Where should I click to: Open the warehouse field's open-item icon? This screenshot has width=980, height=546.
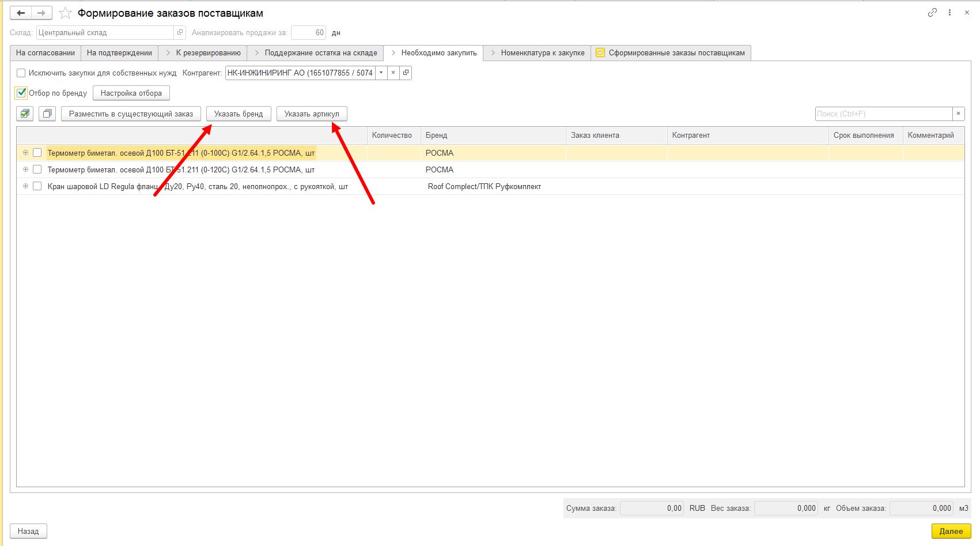tap(180, 32)
